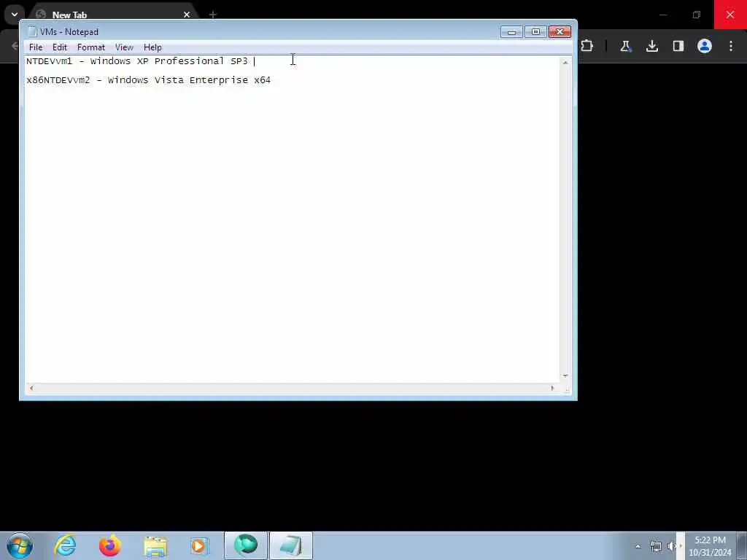Open the Format menu in Notepad
747x560 pixels.
(91, 47)
